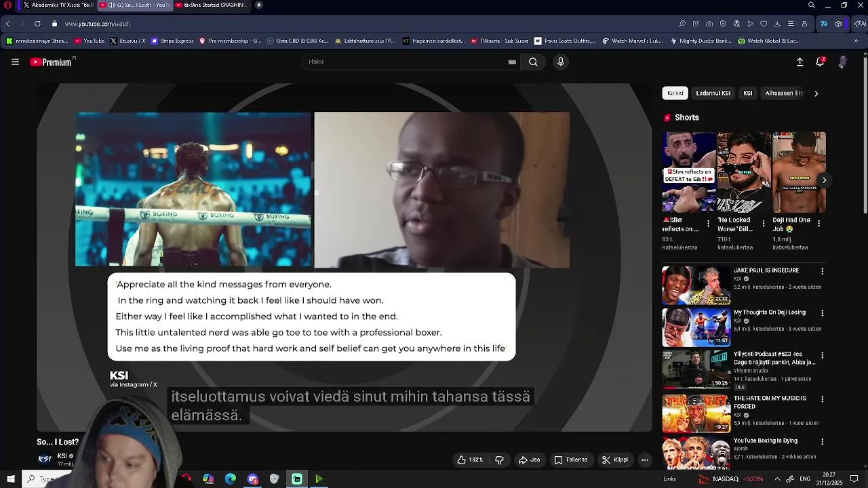This screenshot has height=488, width=868.
Task: Open YouTube notifications bell
Action: [x=820, y=62]
